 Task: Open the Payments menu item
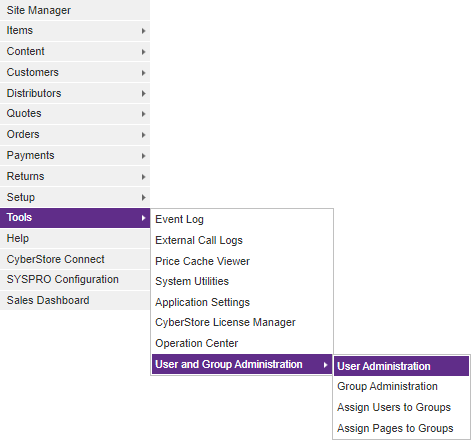pyautogui.click(x=75, y=156)
